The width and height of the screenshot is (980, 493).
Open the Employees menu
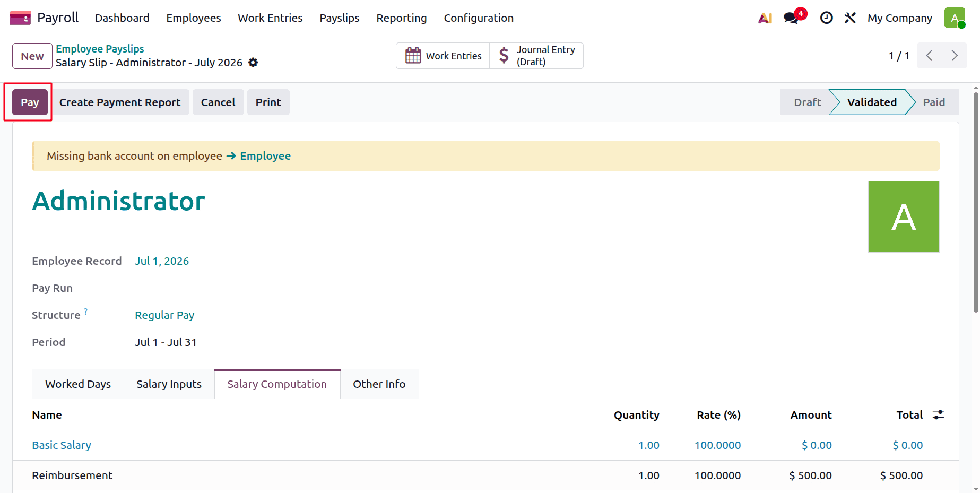tap(194, 18)
